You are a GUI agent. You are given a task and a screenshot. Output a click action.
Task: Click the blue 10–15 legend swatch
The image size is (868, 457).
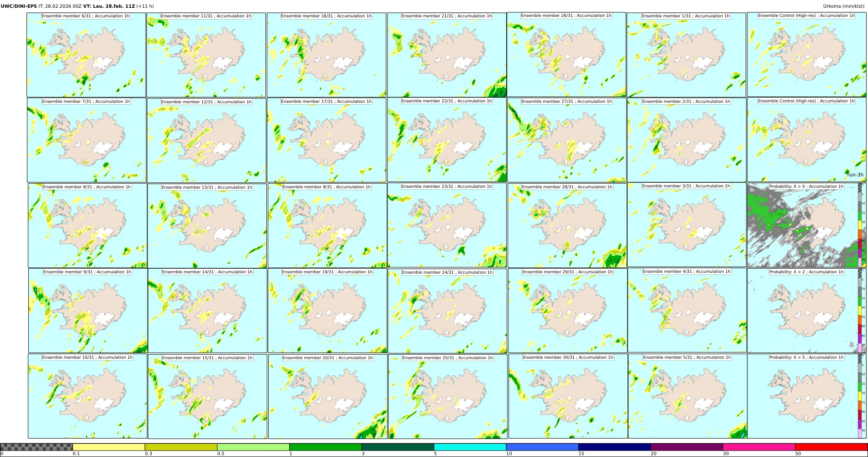point(542,447)
